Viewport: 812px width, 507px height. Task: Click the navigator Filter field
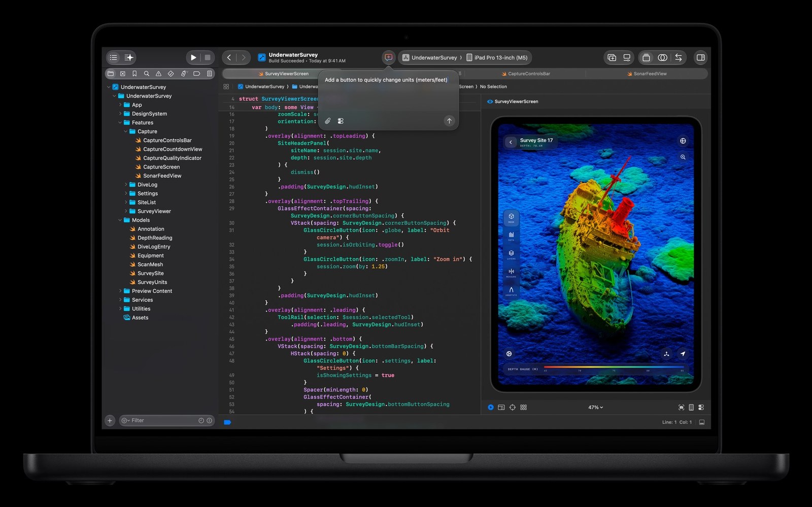167,420
